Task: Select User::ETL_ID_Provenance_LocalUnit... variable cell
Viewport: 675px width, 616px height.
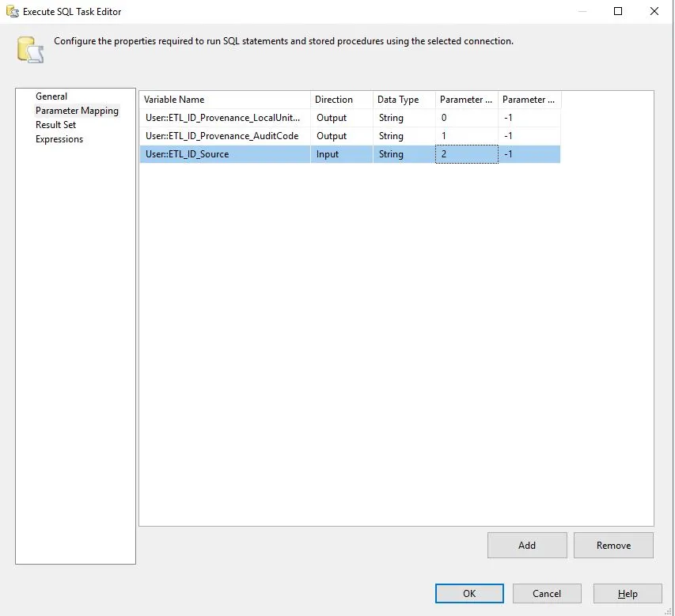Action: tap(225, 118)
